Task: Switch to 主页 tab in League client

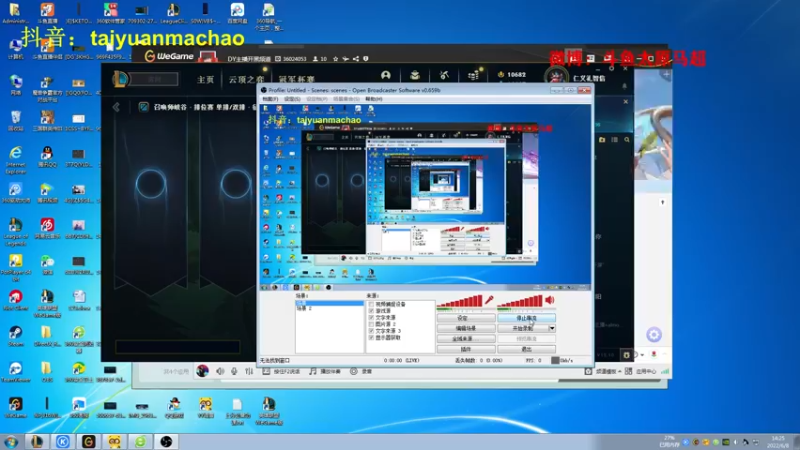Action: (x=206, y=80)
